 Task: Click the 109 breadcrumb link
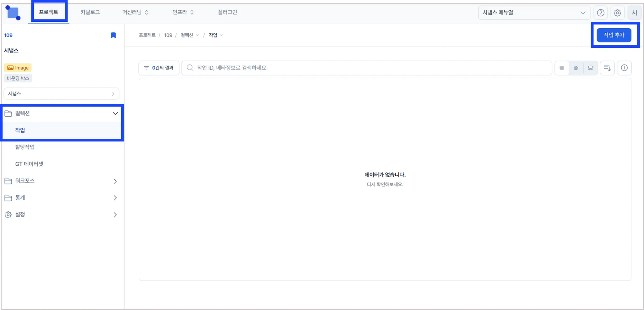168,35
